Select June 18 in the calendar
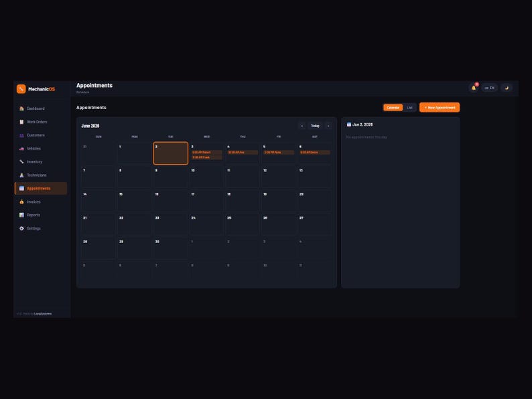This screenshot has height=399, width=532. [243, 201]
